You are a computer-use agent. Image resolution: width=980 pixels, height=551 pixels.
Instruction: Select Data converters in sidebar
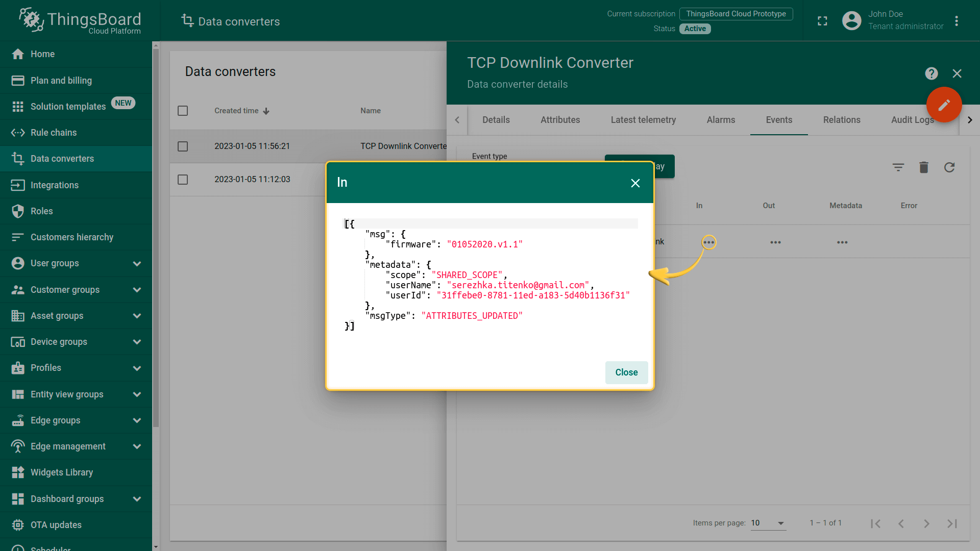point(76,159)
